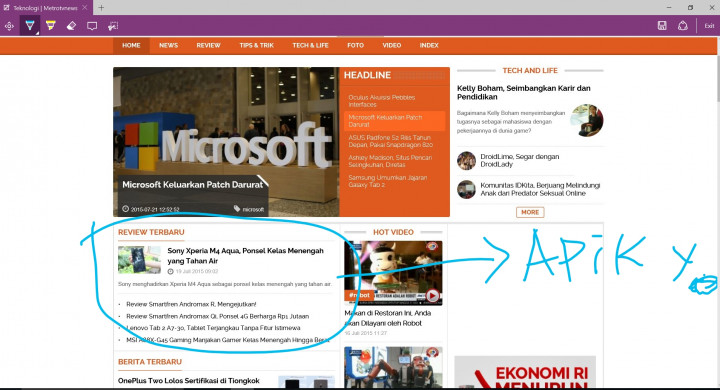
Task: Add a typed note with the comment tool
Action: [92, 26]
